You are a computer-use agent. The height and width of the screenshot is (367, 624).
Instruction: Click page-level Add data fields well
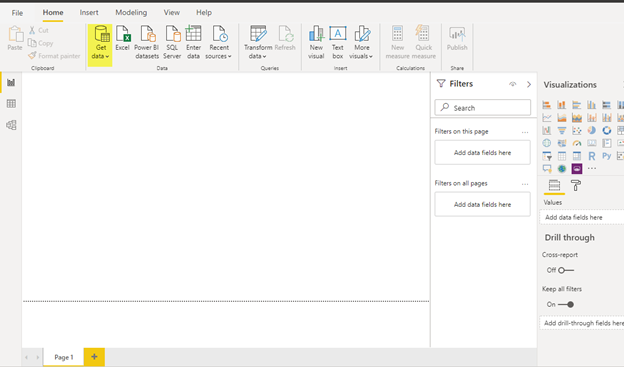[x=483, y=152]
